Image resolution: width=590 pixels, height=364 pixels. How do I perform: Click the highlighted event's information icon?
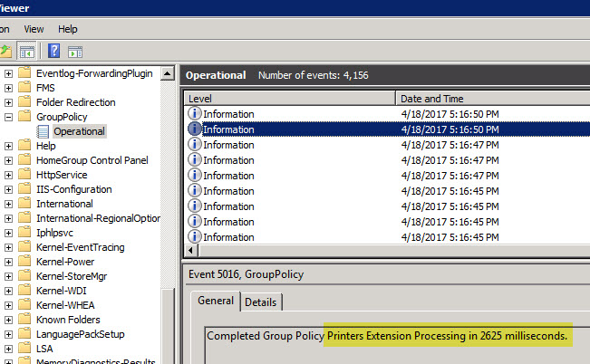[x=195, y=129]
